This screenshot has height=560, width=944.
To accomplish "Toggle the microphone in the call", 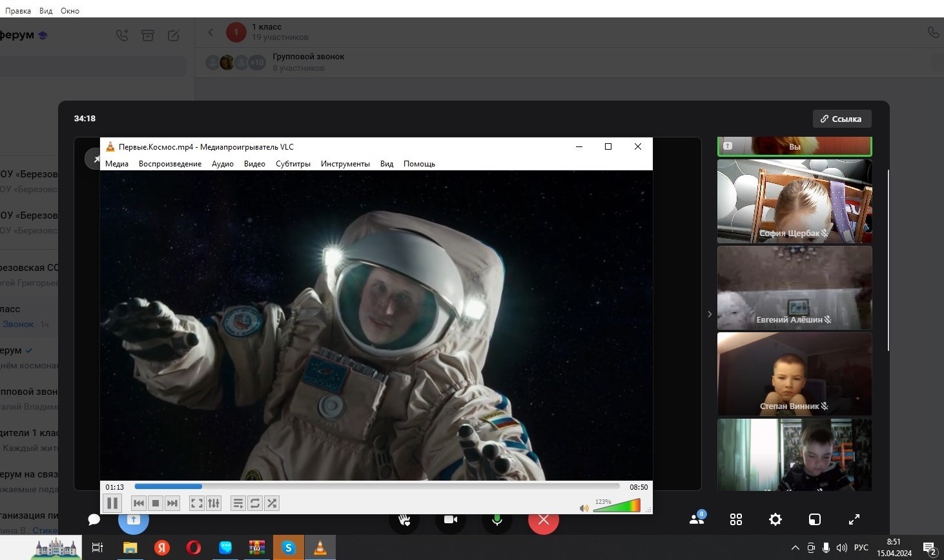I will tap(497, 520).
